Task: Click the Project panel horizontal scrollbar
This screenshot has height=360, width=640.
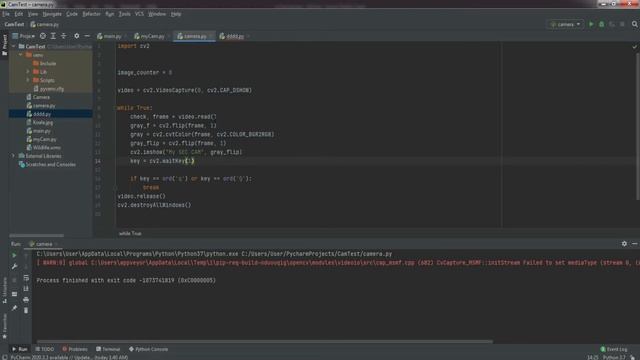Action: (37, 236)
